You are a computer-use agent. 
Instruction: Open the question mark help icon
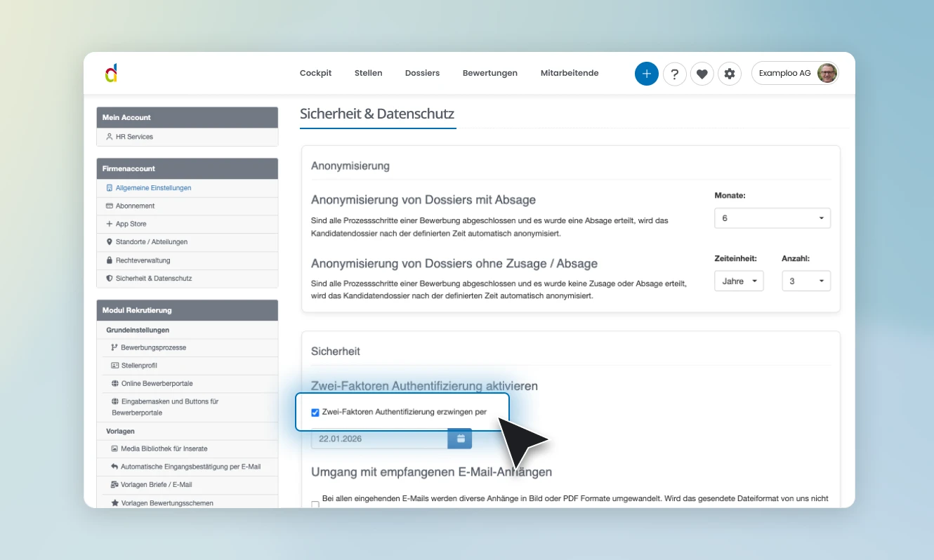(x=675, y=74)
